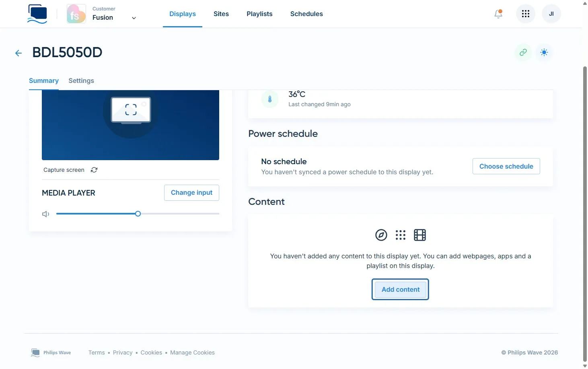Click the "36°C" temperature reading
This screenshot has height=369, width=588.
tap(297, 94)
